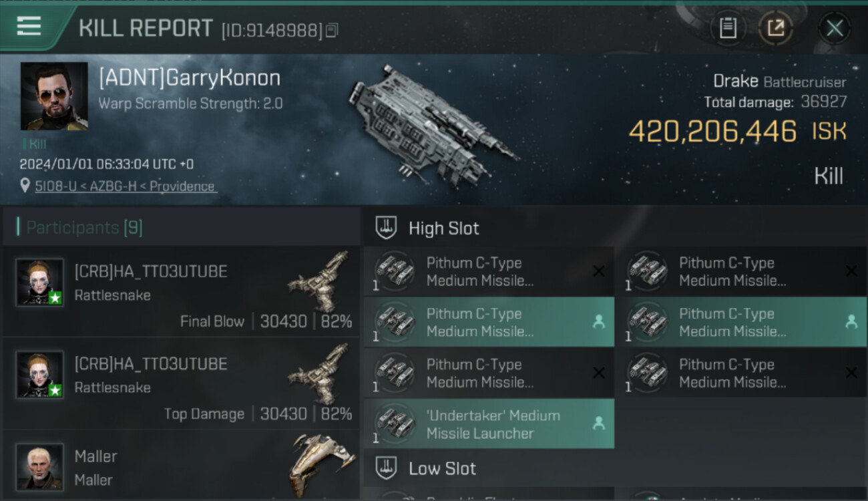868x501 pixels.
Task: Click the X marker on the first left Pithum launcher
Action: [599, 271]
